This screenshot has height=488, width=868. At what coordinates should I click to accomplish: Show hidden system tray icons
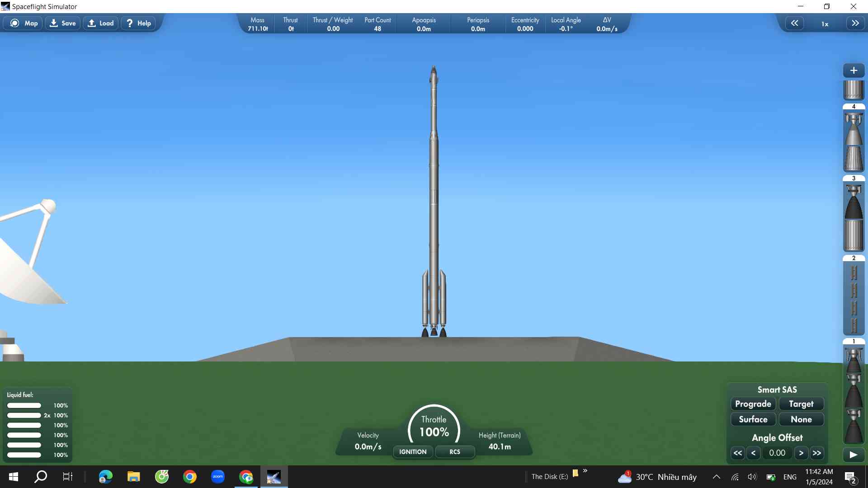point(717,477)
